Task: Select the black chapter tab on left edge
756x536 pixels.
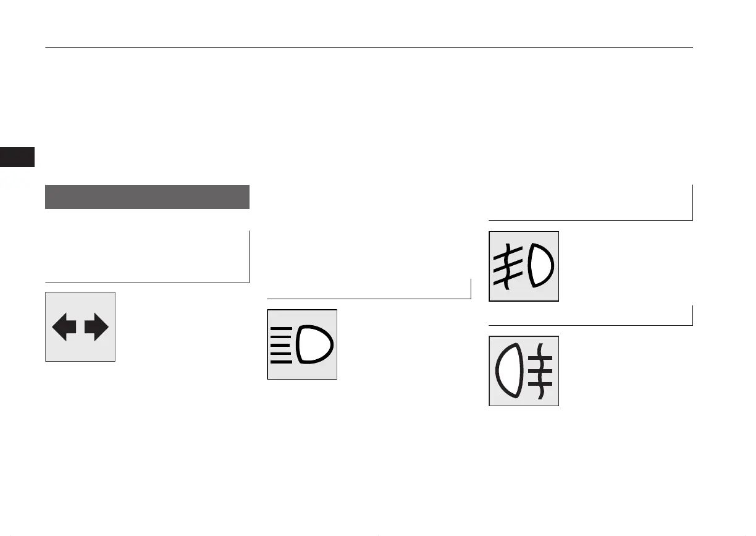Action: pos(17,156)
